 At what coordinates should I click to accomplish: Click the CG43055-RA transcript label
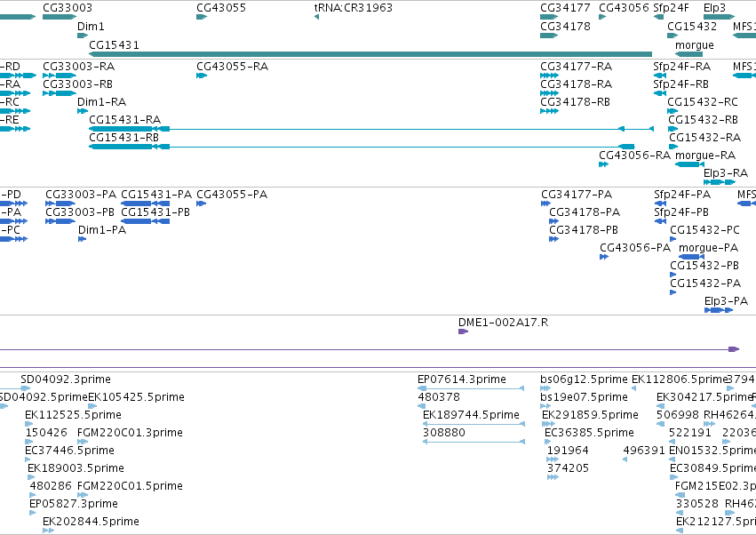coord(233,66)
